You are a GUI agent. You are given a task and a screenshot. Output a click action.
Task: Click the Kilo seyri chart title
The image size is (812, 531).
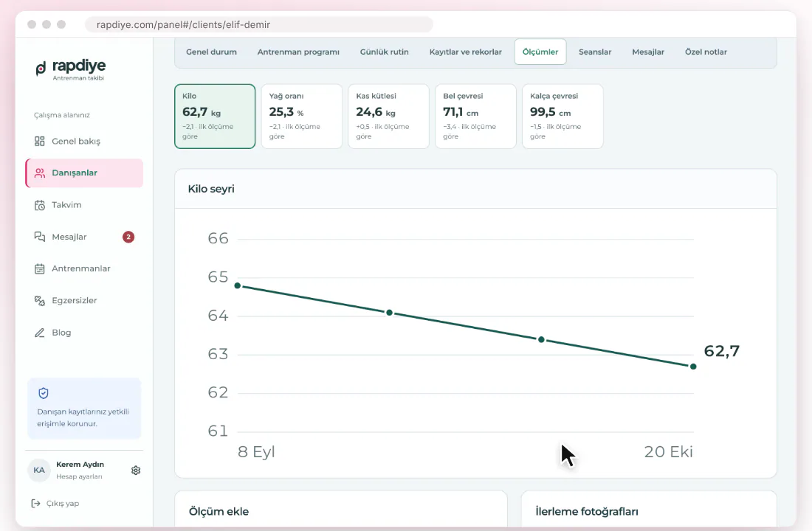click(211, 189)
